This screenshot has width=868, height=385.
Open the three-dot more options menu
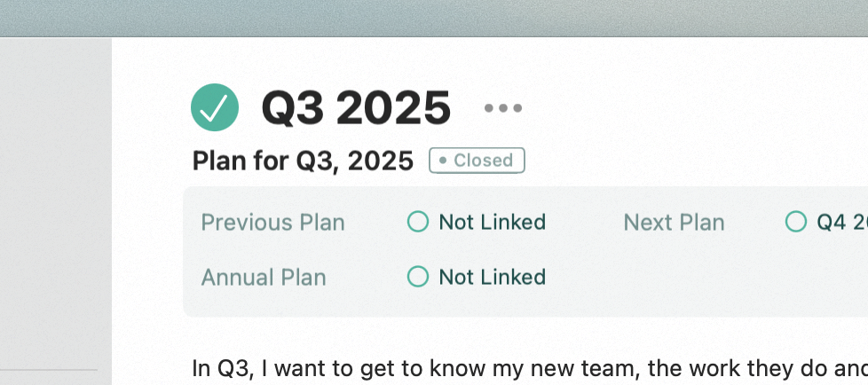(x=503, y=108)
